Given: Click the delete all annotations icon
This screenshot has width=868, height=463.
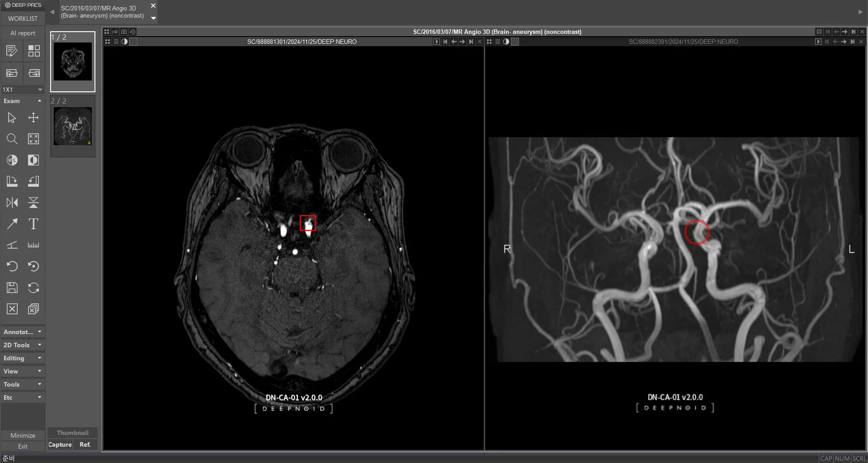Looking at the screenshot, I should click(33, 309).
